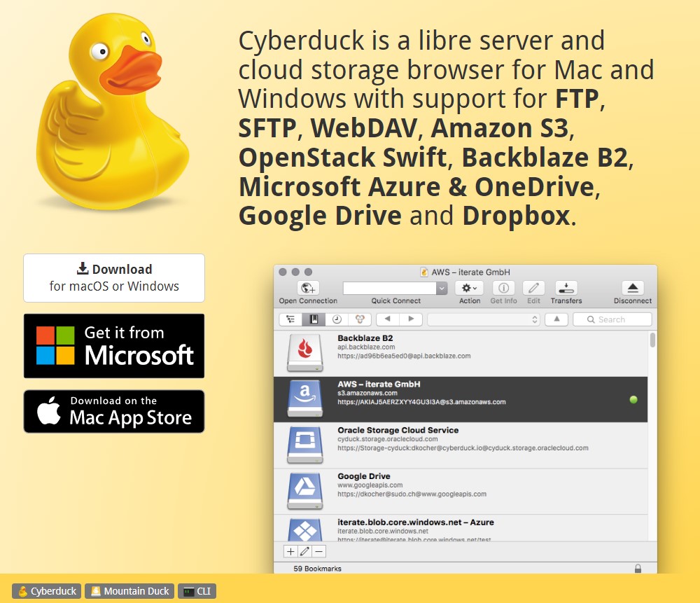
Task: Click the Cyberduck yellow duck logo
Action: pos(113,111)
